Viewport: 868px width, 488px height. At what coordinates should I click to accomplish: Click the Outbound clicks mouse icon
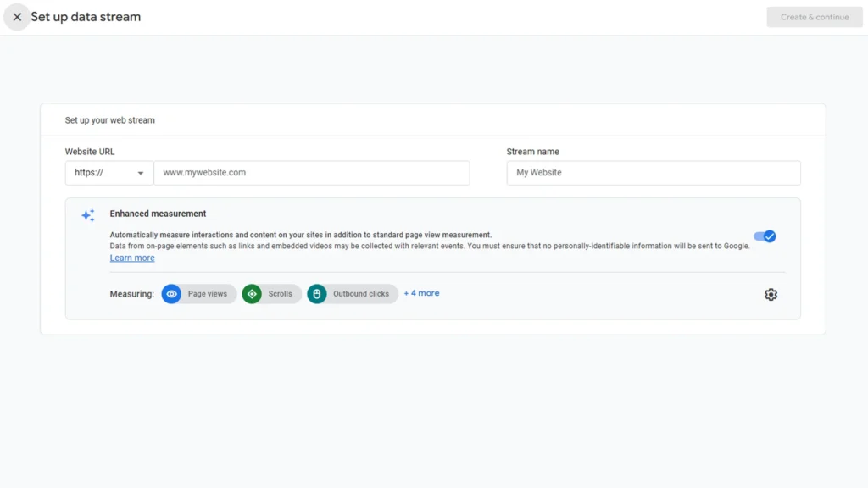pyautogui.click(x=317, y=294)
